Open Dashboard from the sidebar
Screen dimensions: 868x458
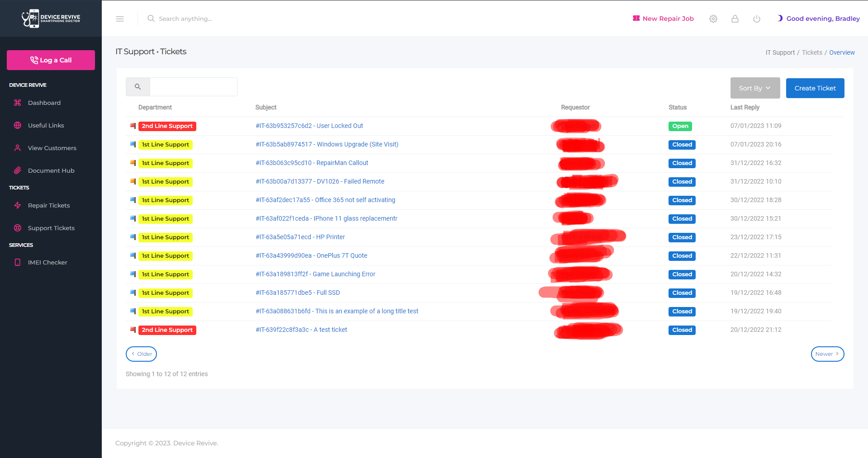coord(44,103)
